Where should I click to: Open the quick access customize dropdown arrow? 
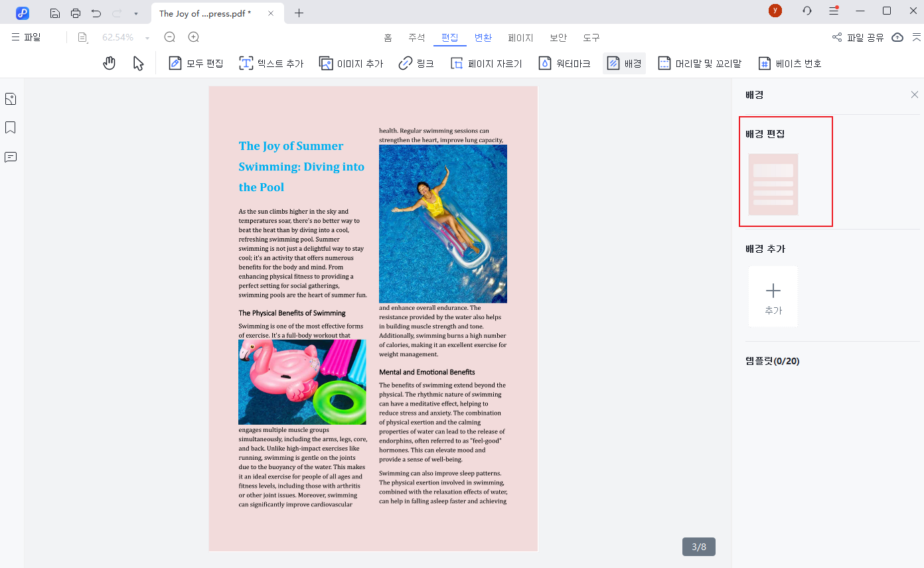click(x=136, y=13)
